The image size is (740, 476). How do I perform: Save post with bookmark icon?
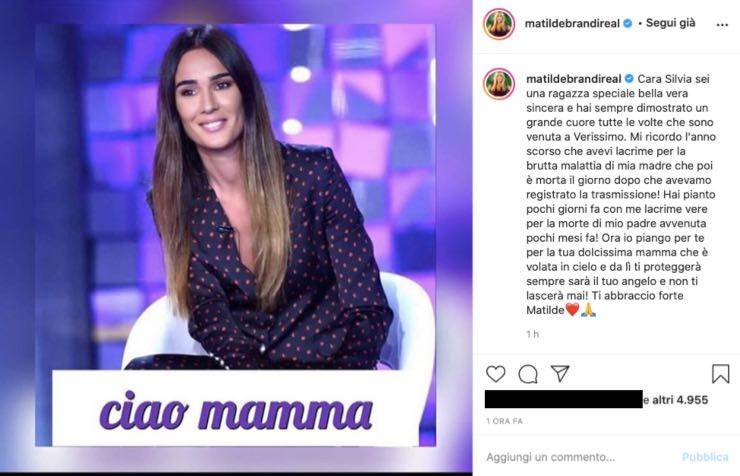click(x=720, y=374)
